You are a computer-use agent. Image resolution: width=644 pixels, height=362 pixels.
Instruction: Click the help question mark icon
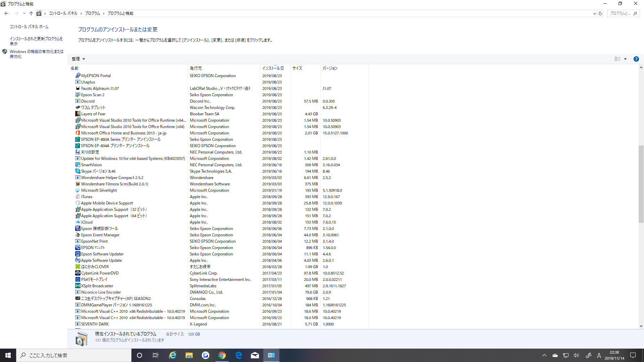tap(636, 59)
